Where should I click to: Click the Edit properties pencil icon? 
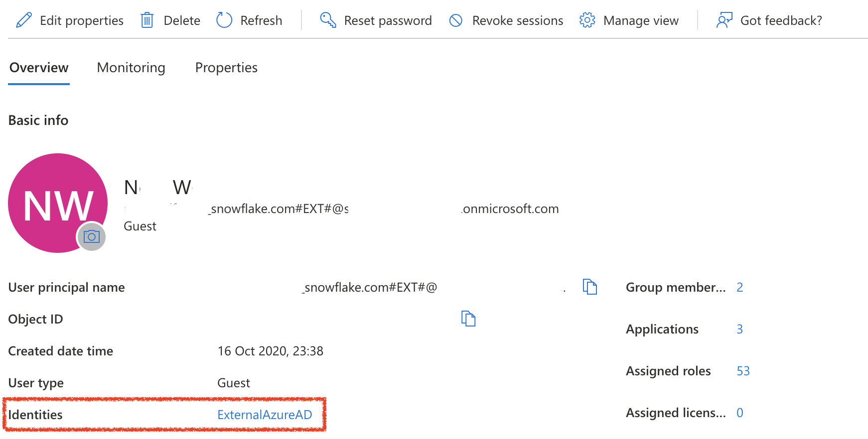click(23, 20)
